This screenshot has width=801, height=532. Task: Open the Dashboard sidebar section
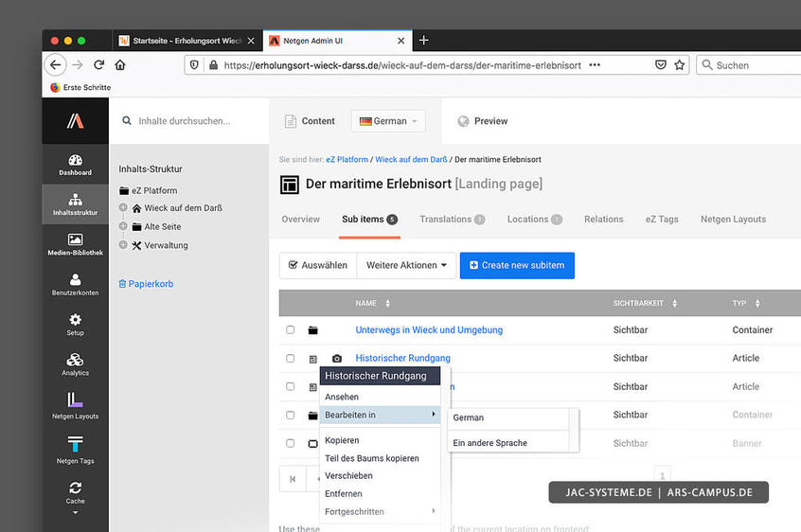(x=75, y=165)
